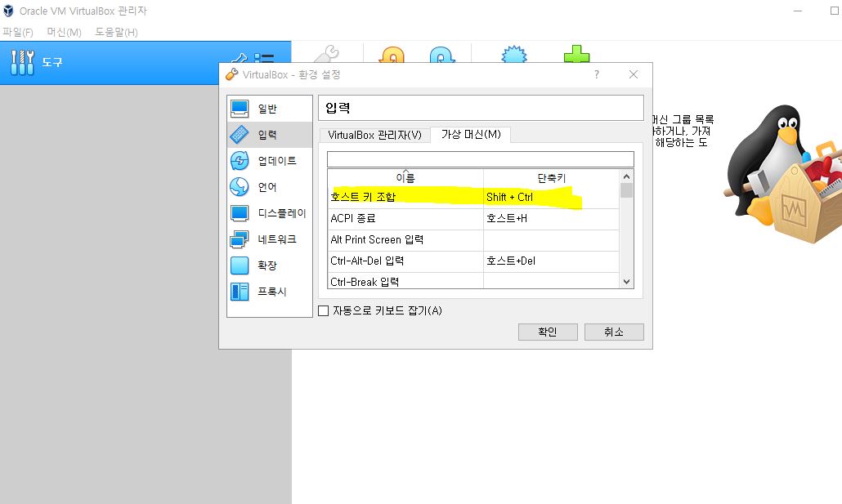Select the 일반 (General) settings category
This screenshot has width=842, height=504.
tap(270, 109)
